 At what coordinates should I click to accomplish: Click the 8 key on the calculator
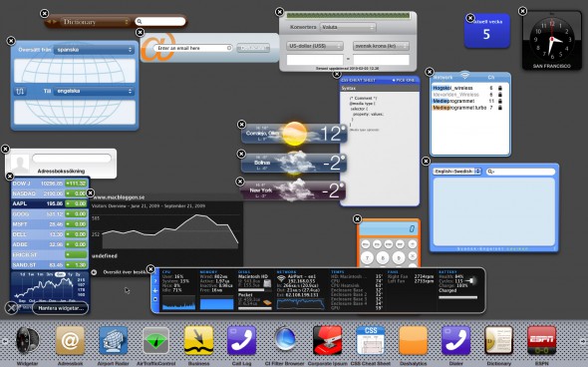pos(383,257)
